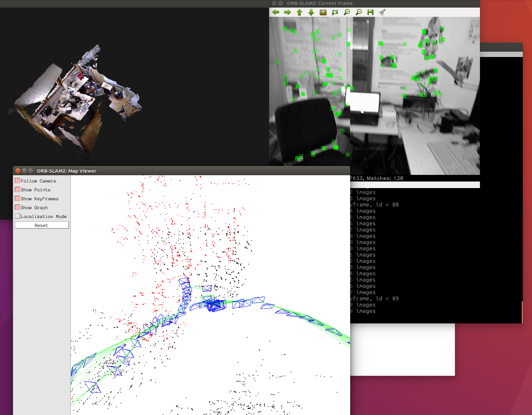Click the grayscale camera frame image in Current Frame
532x415 pixels.
click(x=375, y=96)
